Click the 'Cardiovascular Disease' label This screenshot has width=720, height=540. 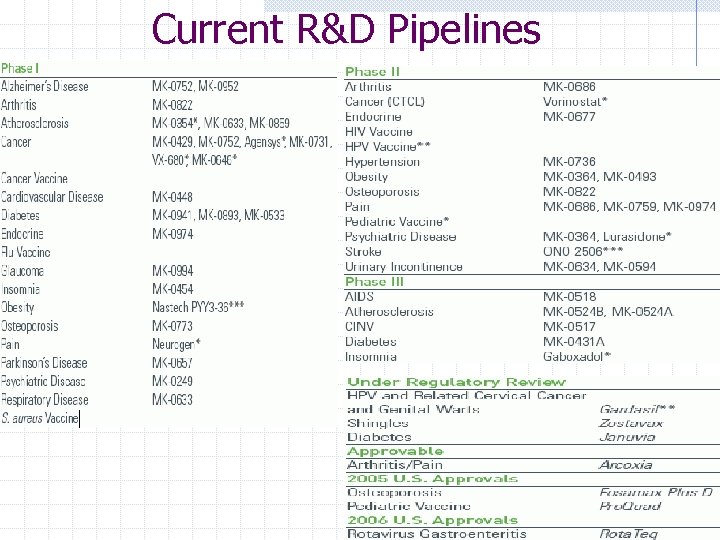(x=52, y=197)
